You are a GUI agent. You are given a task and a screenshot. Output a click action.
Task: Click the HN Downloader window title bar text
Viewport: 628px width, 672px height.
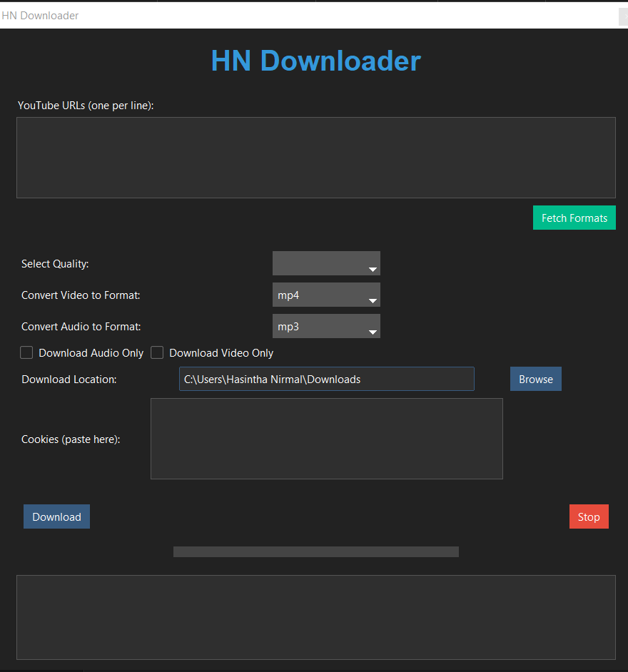click(40, 16)
